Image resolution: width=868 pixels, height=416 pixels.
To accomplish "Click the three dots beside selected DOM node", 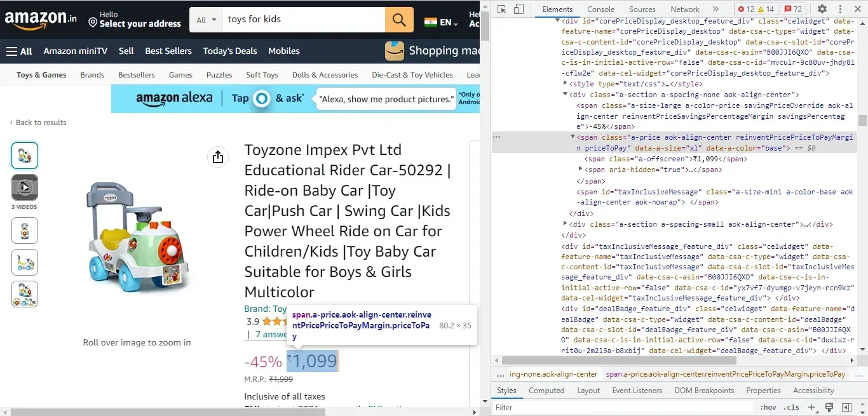I will tap(497, 137).
